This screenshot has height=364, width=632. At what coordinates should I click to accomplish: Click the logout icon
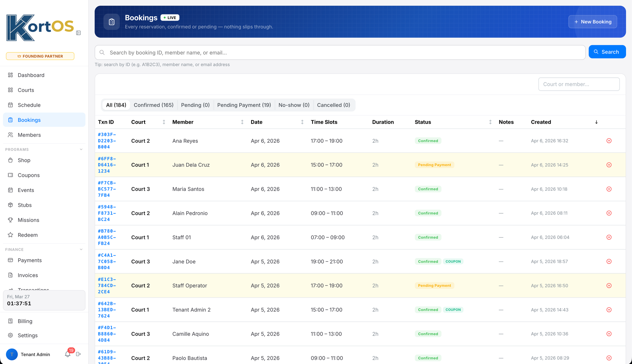click(78, 354)
